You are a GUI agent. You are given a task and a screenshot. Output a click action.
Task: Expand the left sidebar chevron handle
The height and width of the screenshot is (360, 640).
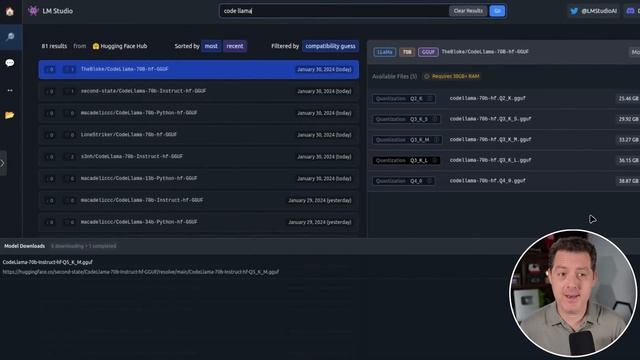pos(3,163)
